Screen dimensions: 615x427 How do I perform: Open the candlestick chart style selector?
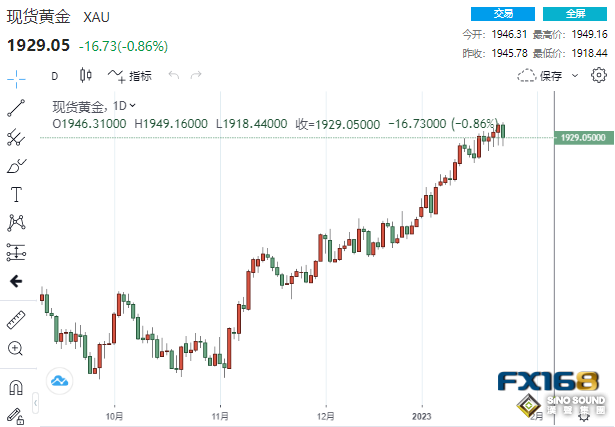point(86,75)
